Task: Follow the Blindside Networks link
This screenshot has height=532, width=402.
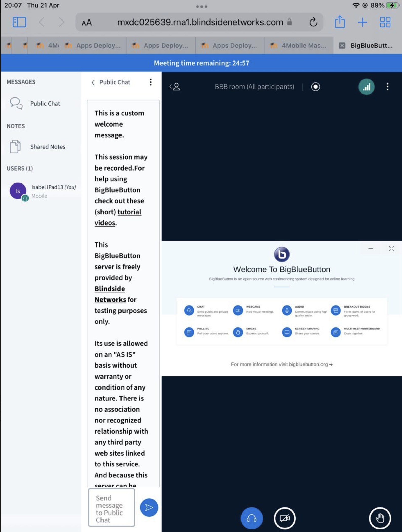Action: click(x=110, y=294)
